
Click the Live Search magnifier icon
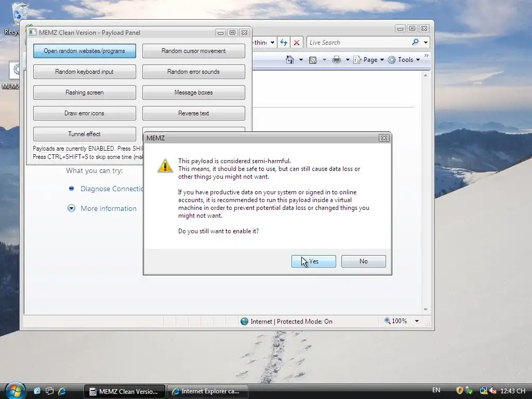(x=415, y=42)
